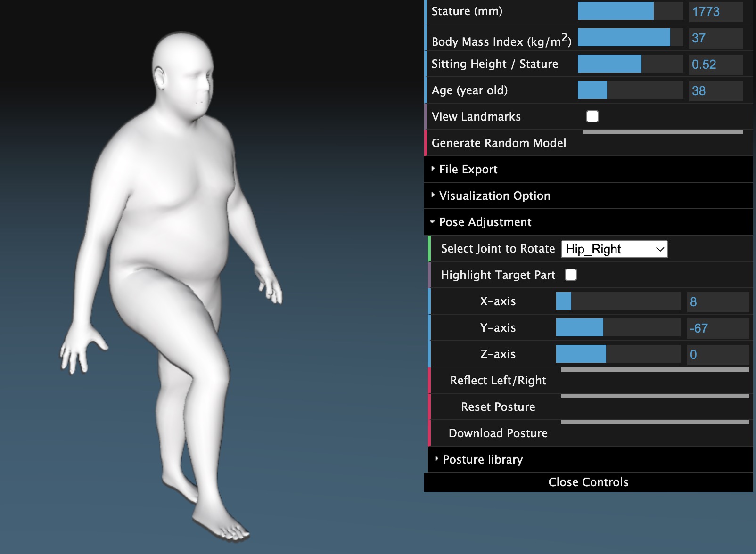Viewport: 756px width, 554px height.
Task: Enable the Highlight Target Part checkbox
Action: [571, 274]
